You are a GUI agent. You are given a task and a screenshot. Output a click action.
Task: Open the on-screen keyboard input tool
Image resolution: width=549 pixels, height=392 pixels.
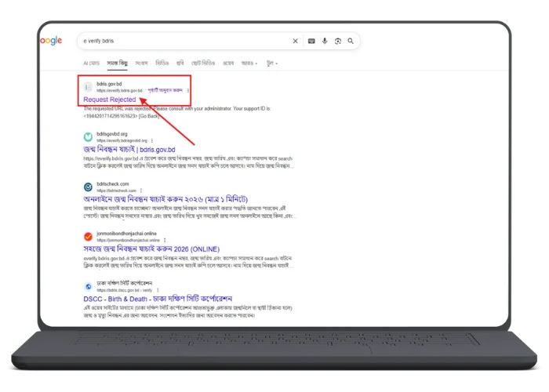click(311, 41)
